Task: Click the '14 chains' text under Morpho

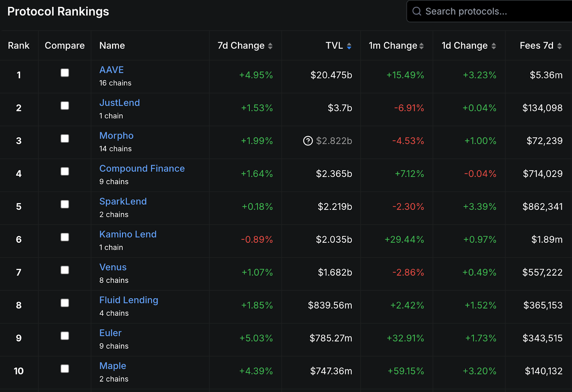Action: [x=115, y=149]
